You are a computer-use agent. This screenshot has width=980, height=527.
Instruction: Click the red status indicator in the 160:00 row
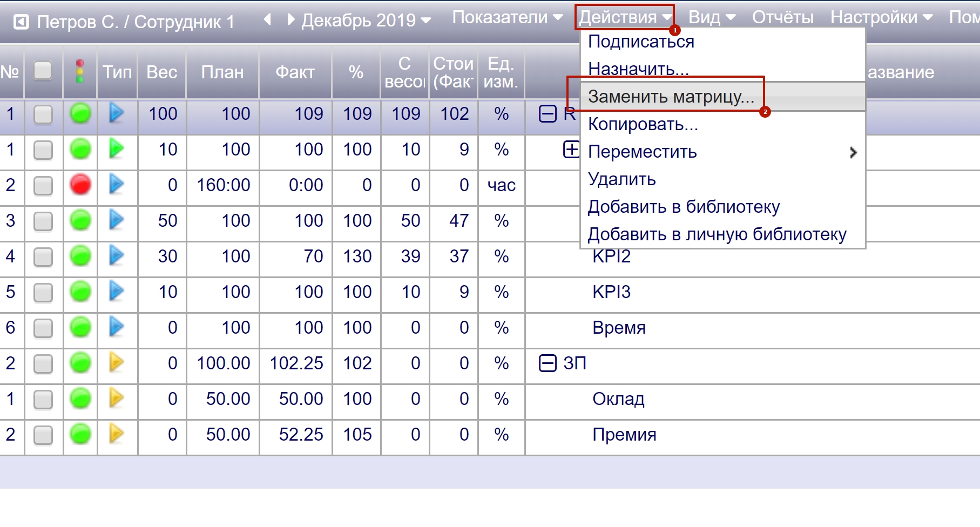[x=80, y=185]
